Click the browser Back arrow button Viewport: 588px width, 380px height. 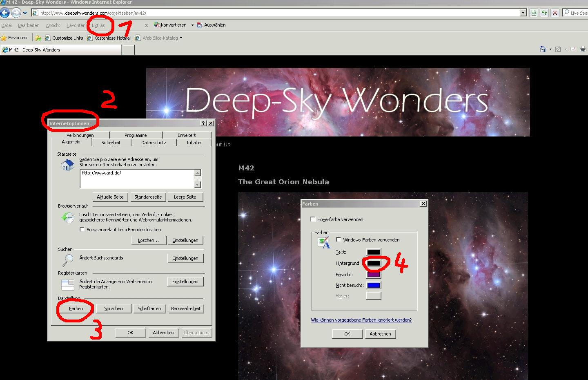pos(5,13)
